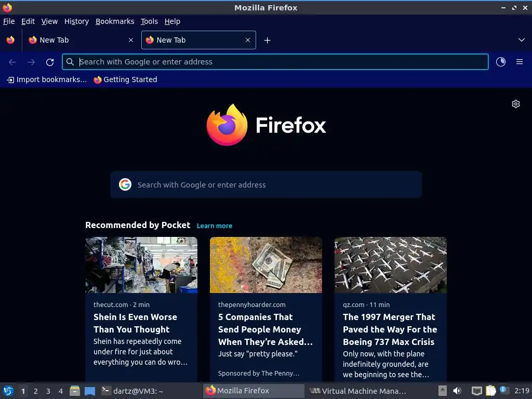Open Getting Started bookmark

tap(126, 79)
